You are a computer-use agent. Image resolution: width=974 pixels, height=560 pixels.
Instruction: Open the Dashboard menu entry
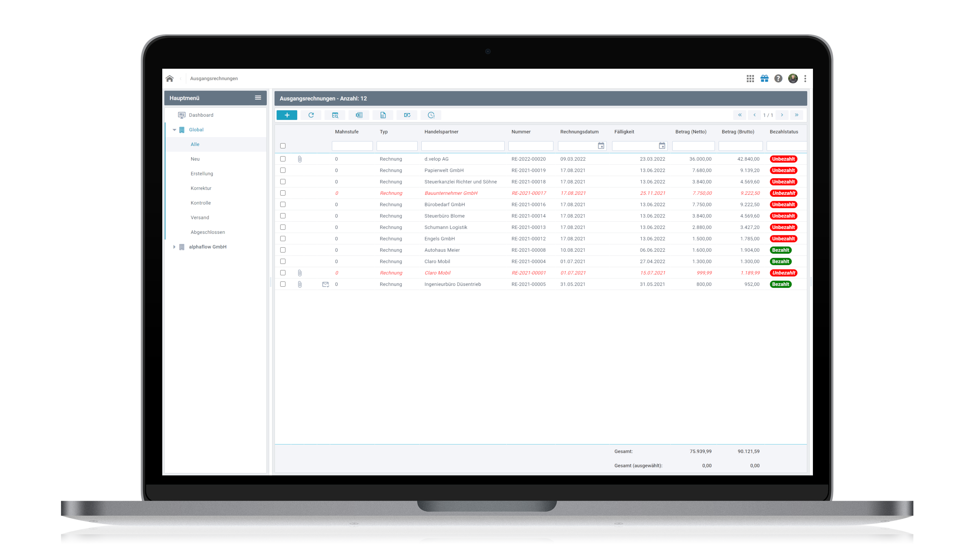click(x=201, y=115)
